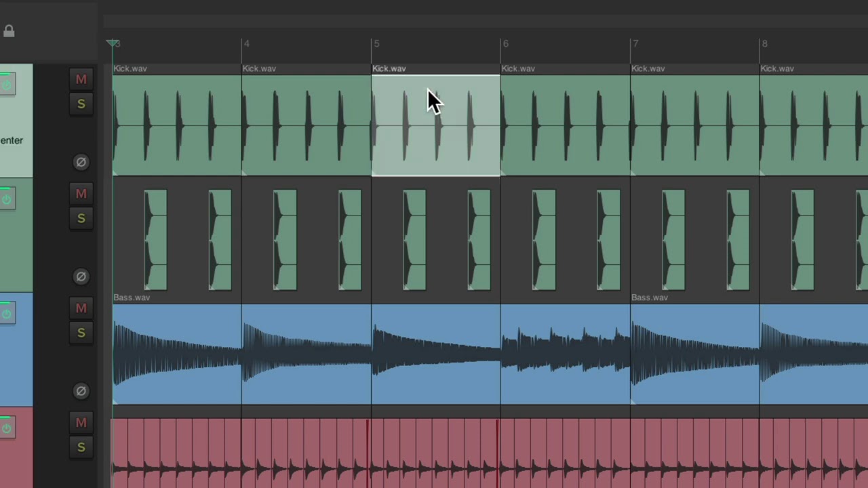The image size is (868, 488).
Task: Select the Kick.wav clip starting at bar 4
Action: coord(307,125)
